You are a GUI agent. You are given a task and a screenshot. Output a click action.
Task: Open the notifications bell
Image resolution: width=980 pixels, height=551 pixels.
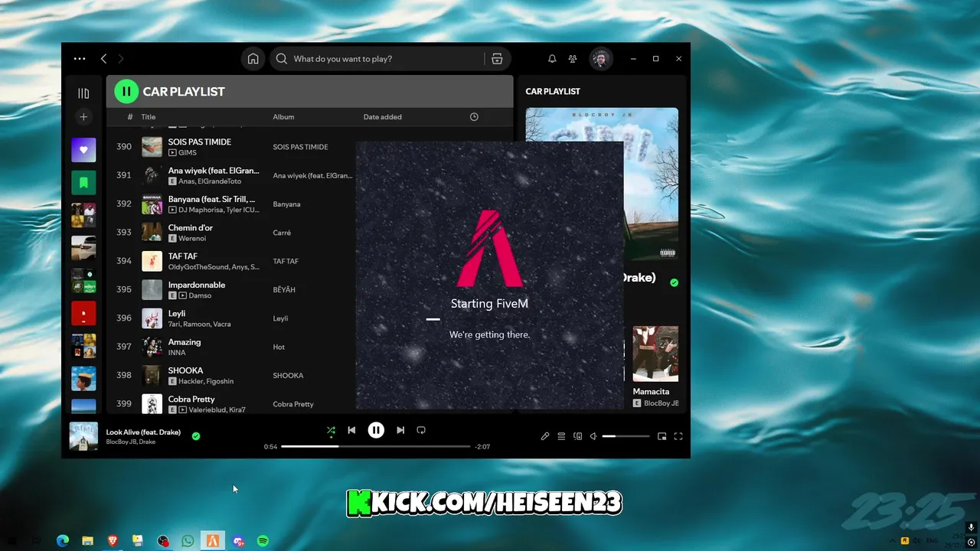[x=552, y=59]
